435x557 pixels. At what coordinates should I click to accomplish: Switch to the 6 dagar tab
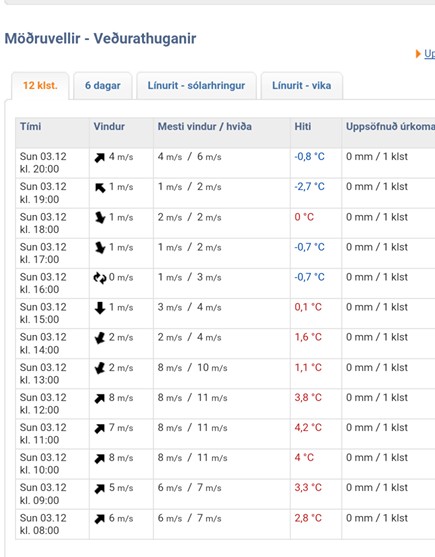(103, 86)
